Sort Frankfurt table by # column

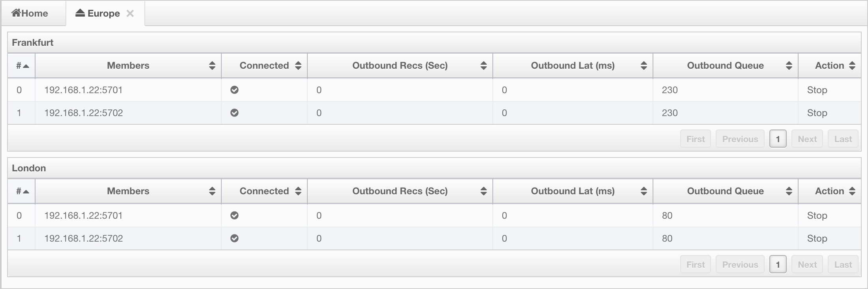(22, 66)
